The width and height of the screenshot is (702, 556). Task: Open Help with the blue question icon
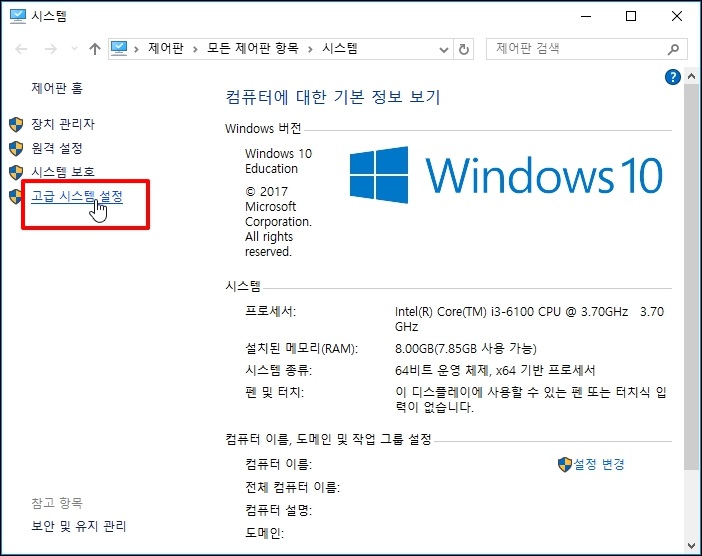pyautogui.click(x=672, y=77)
